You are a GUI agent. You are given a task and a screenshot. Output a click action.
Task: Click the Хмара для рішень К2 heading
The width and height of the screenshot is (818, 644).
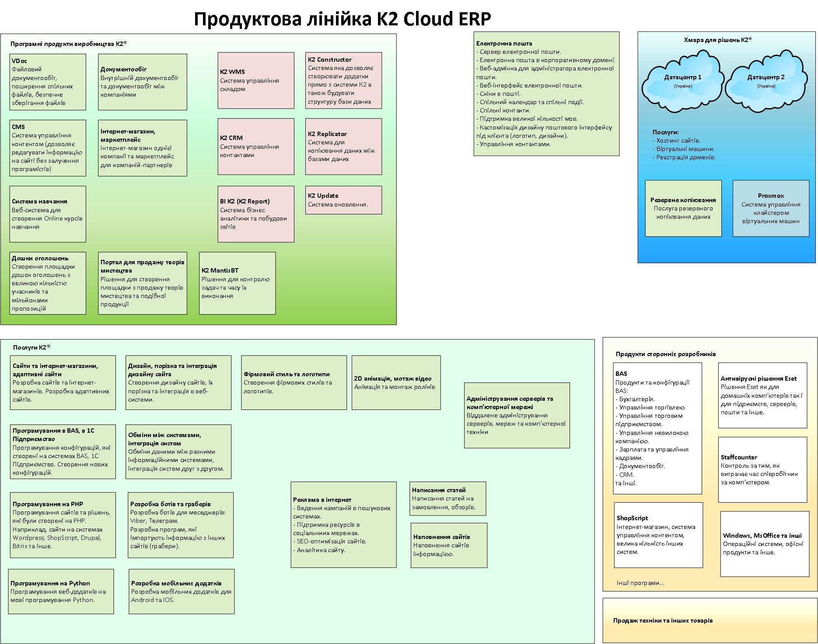[x=718, y=40]
